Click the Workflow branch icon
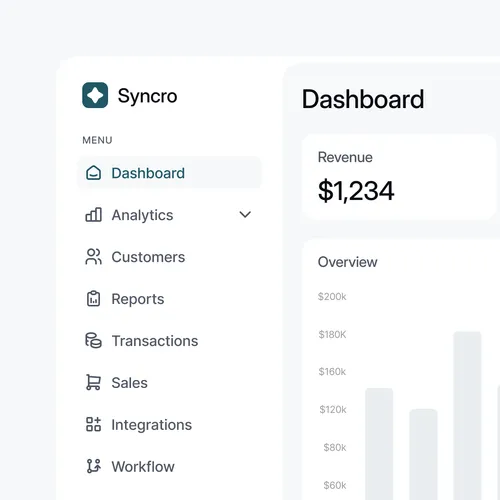 (x=93, y=466)
